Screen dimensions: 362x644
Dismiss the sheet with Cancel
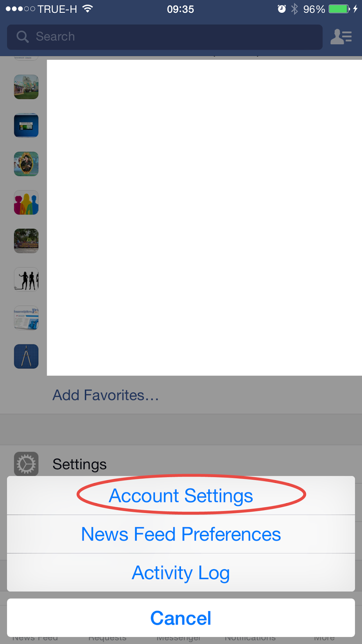click(x=181, y=618)
